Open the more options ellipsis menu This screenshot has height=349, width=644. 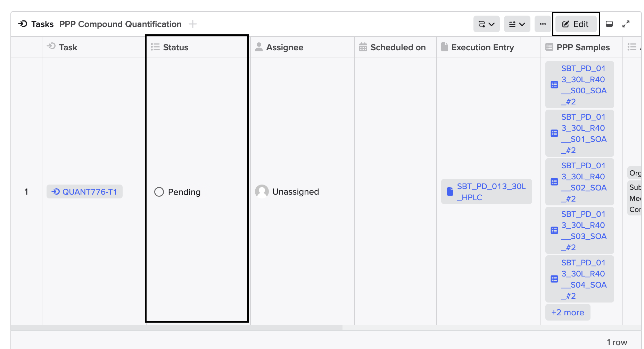(x=543, y=24)
